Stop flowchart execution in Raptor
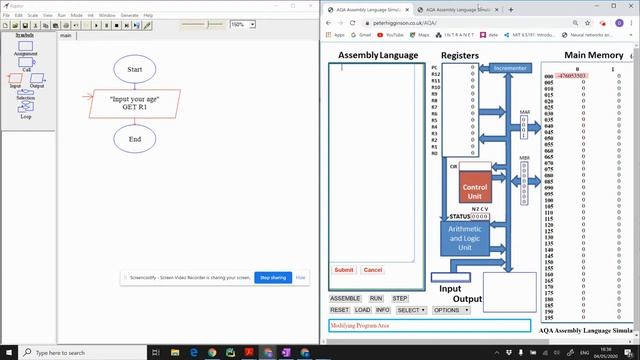Screen dimensions: 640x360 [x=117, y=25]
